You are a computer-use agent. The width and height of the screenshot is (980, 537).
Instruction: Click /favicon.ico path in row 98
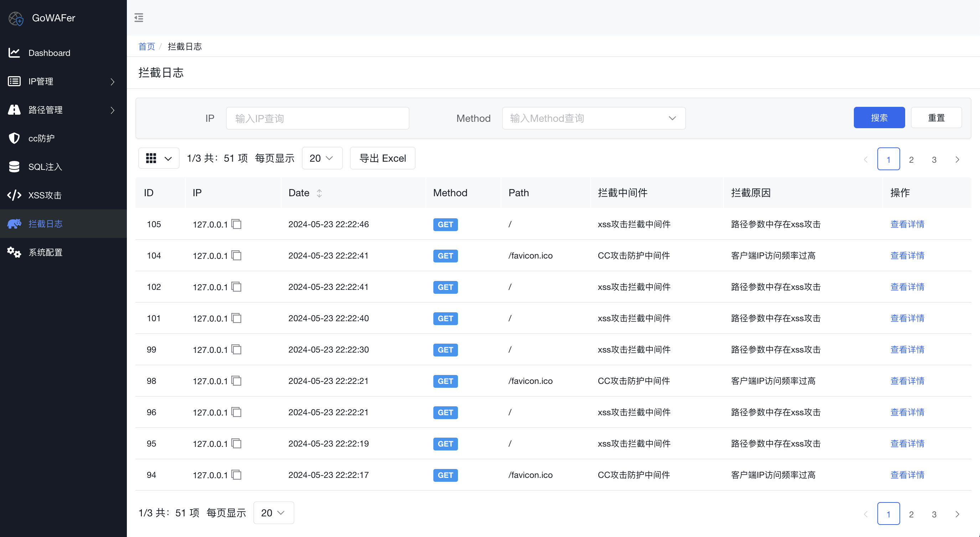[530, 381]
